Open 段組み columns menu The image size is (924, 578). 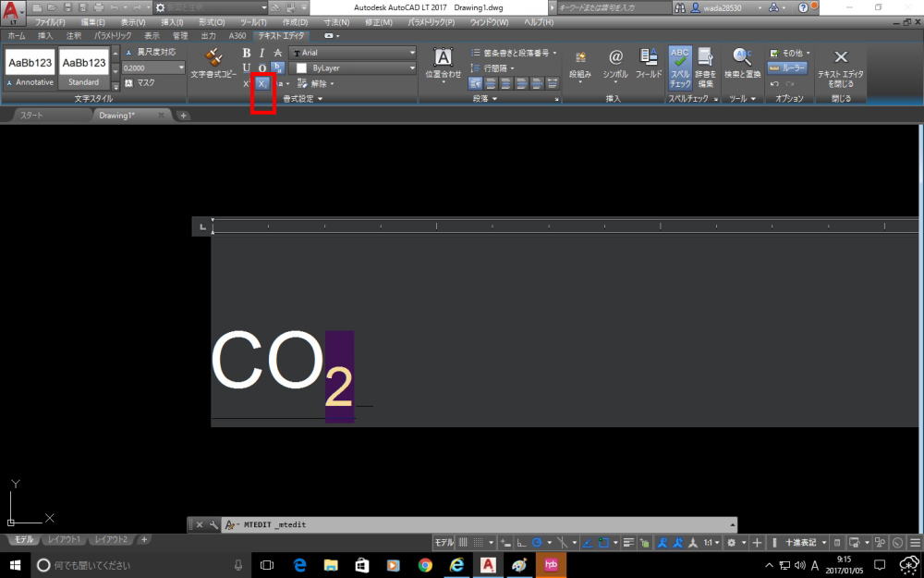pyautogui.click(x=580, y=66)
